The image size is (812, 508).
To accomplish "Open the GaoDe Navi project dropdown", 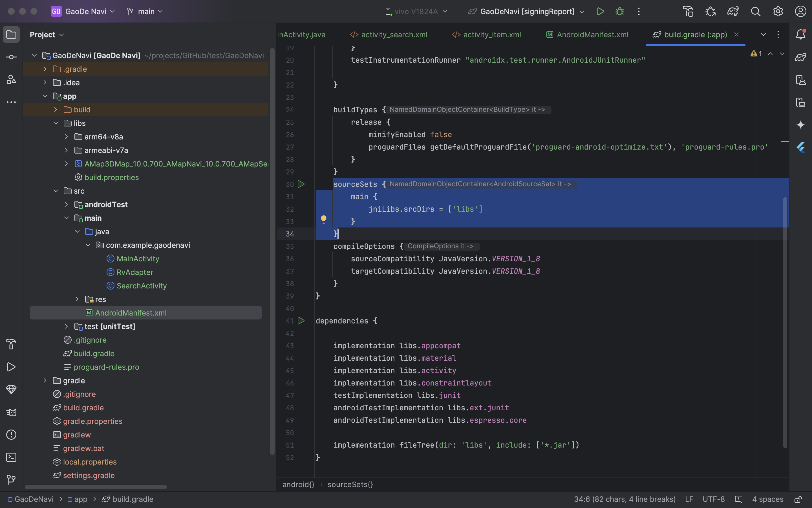I will (83, 11).
